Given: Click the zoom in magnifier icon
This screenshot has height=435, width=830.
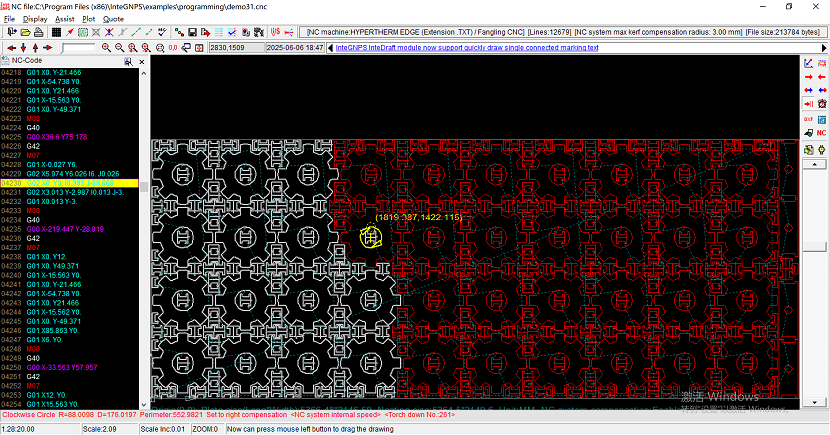Looking at the screenshot, I should click(105, 47).
